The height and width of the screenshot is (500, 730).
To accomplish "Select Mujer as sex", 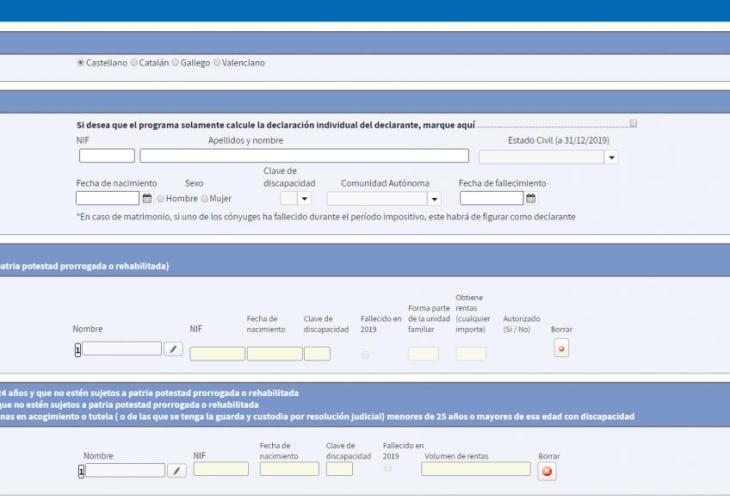I will coord(204,198).
